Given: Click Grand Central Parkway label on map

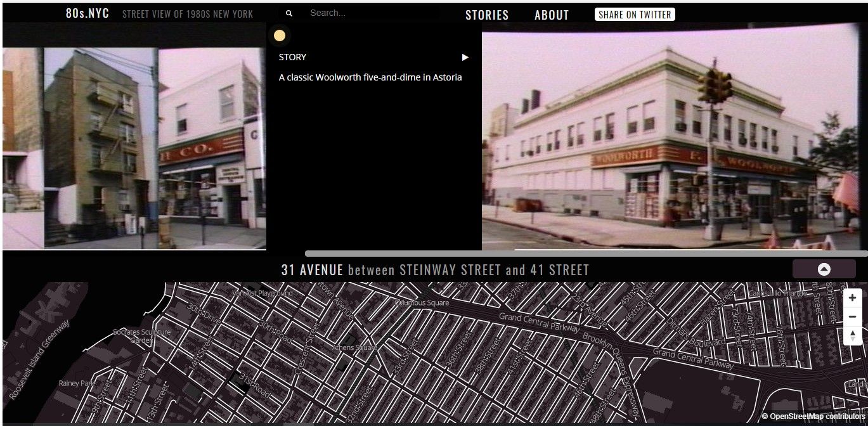Looking at the screenshot, I should pos(538,322).
